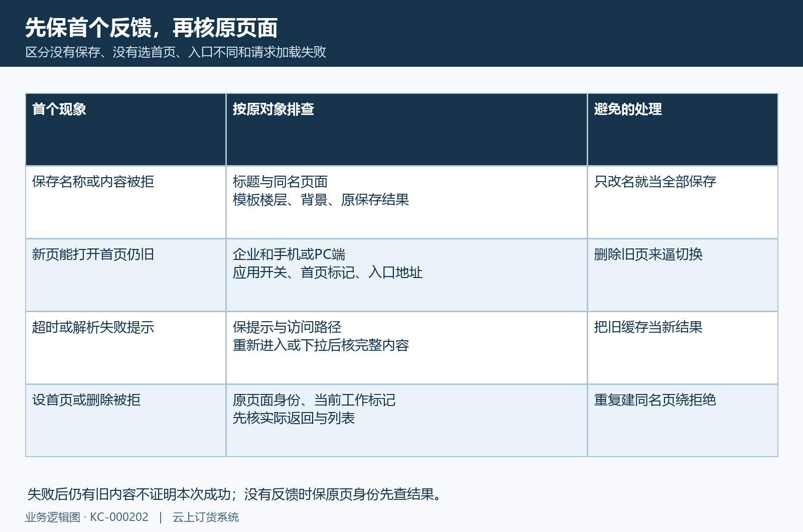
Task: Click the cell 删除旧页来逼切换
Action: click(x=683, y=275)
